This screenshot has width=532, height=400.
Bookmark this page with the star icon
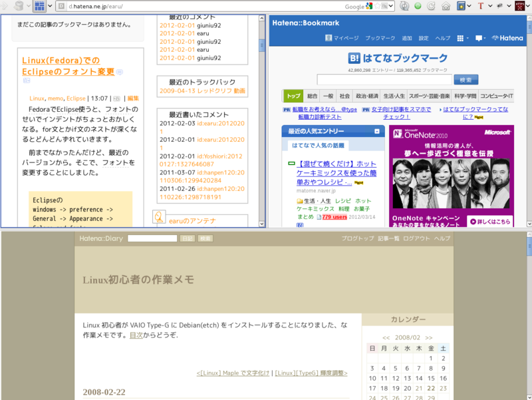[377, 6]
